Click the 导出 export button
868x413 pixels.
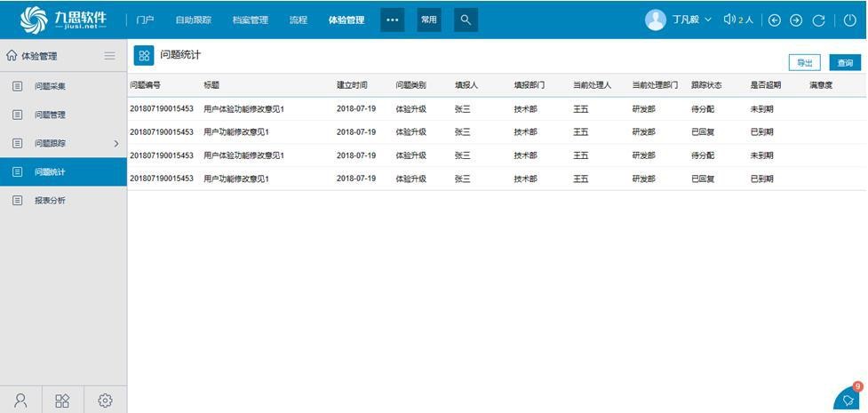point(804,63)
